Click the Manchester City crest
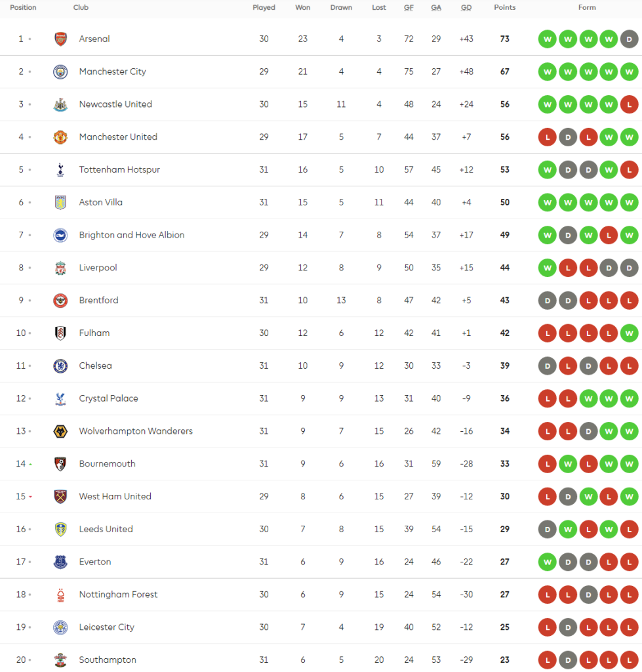Image resolution: width=642 pixels, height=672 pixels. click(60, 72)
